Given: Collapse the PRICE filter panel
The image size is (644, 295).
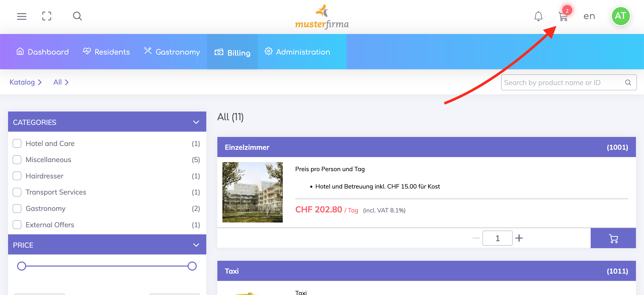Looking at the screenshot, I should point(196,245).
